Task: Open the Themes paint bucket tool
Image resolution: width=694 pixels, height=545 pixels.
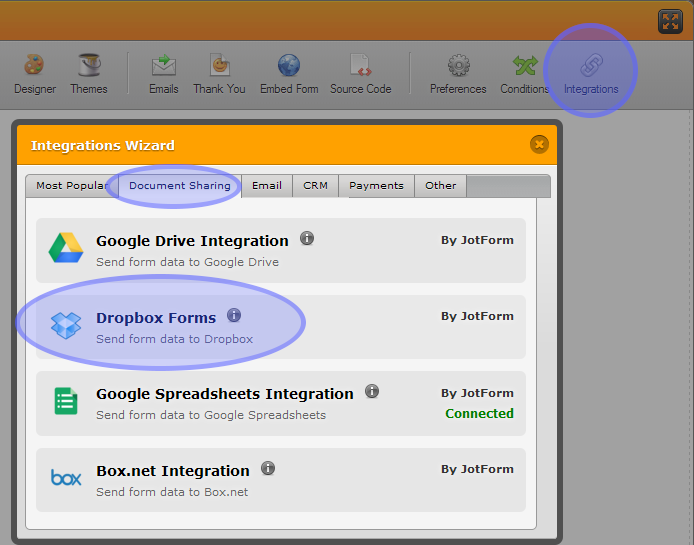Action: tap(89, 72)
